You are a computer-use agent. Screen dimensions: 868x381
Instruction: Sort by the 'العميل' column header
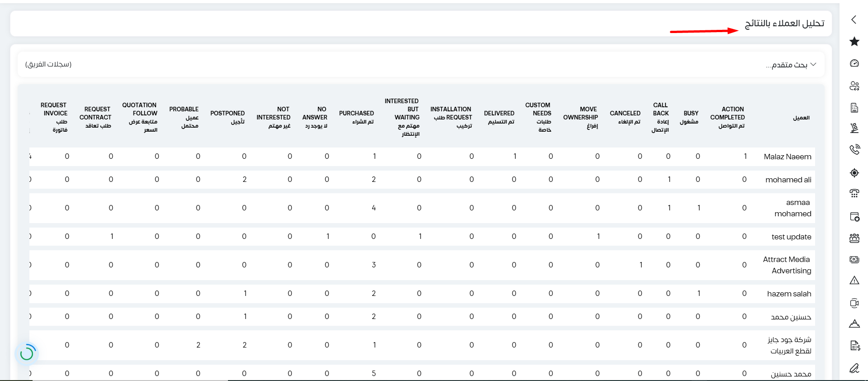point(801,118)
